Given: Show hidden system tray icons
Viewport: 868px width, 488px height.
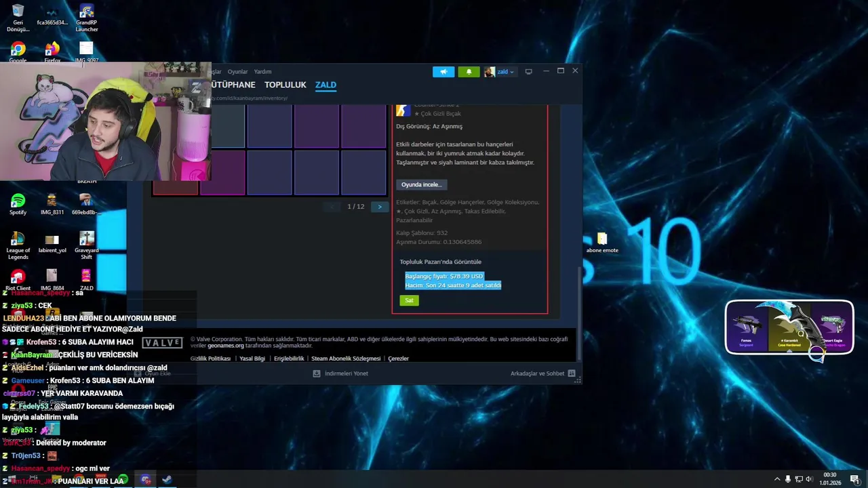Looking at the screenshot, I should pyautogui.click(x=776, y=479).
